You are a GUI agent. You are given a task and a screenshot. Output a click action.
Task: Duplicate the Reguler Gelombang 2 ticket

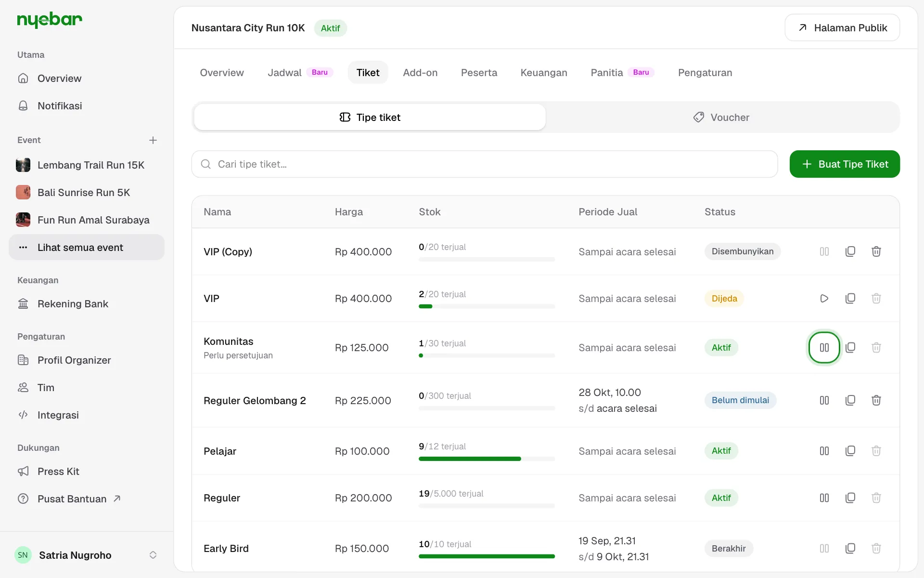pyautogui.click(x=850, y=400)
